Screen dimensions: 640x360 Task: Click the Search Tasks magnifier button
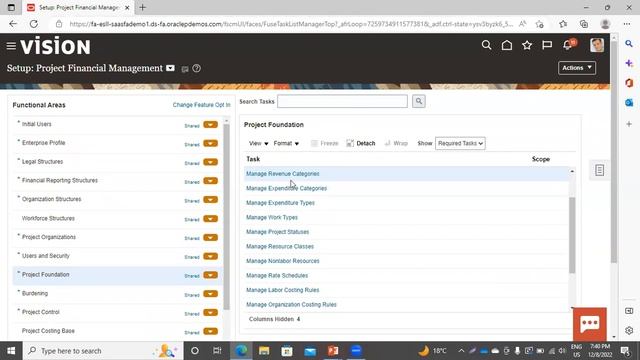(x=418, y=101)
